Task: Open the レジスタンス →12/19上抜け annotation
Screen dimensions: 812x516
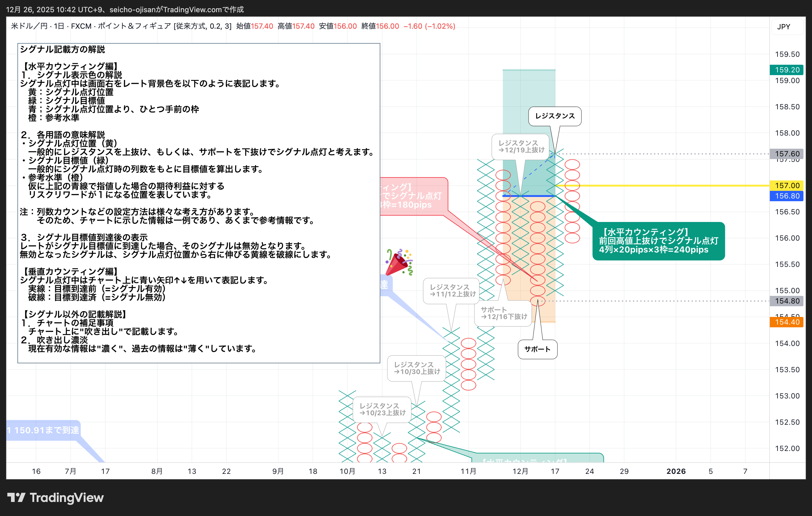Action: click(x=520, y=147)
